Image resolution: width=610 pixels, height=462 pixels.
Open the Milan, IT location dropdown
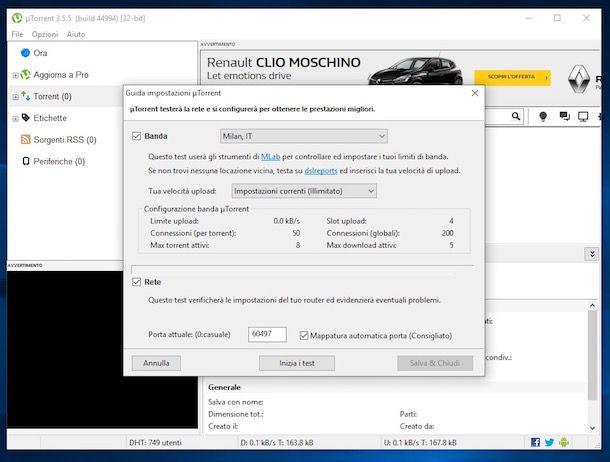pos(303,136)
